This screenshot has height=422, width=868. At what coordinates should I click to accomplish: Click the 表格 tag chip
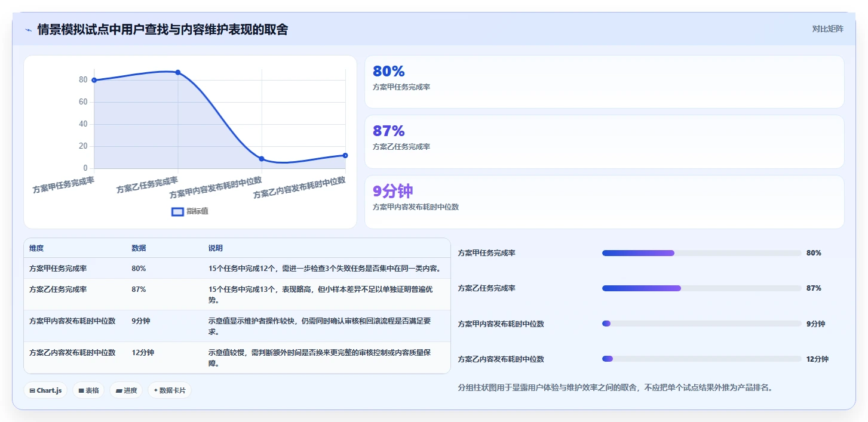[88, 390]
